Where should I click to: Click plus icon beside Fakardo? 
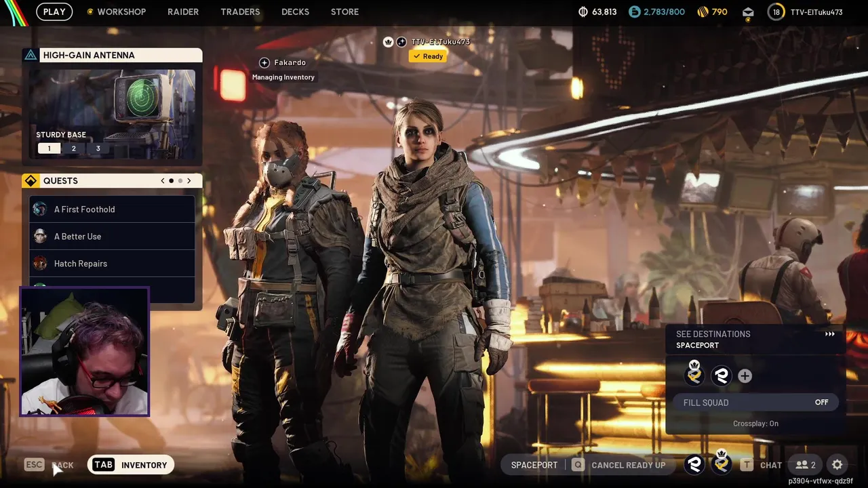[264, 62]
